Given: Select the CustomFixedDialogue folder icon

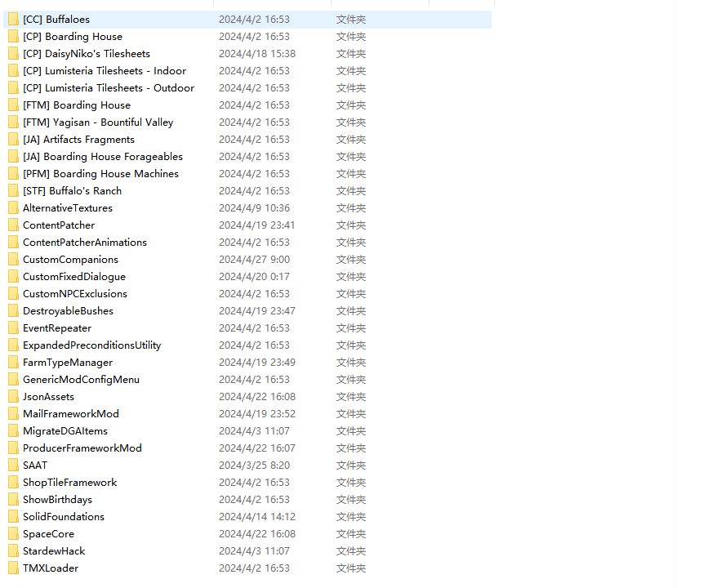Looking at the screenshot, I should click(14, 277).
